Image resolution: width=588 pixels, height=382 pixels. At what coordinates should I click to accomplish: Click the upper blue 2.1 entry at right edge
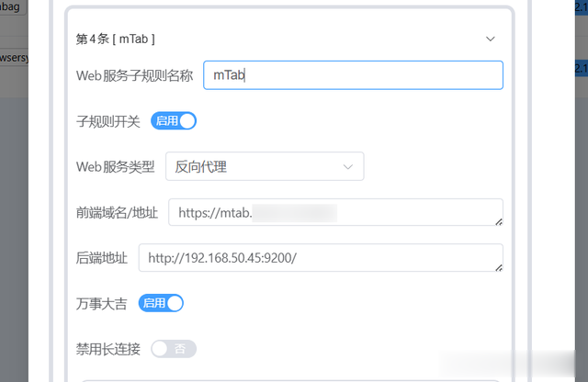(582, 7)
